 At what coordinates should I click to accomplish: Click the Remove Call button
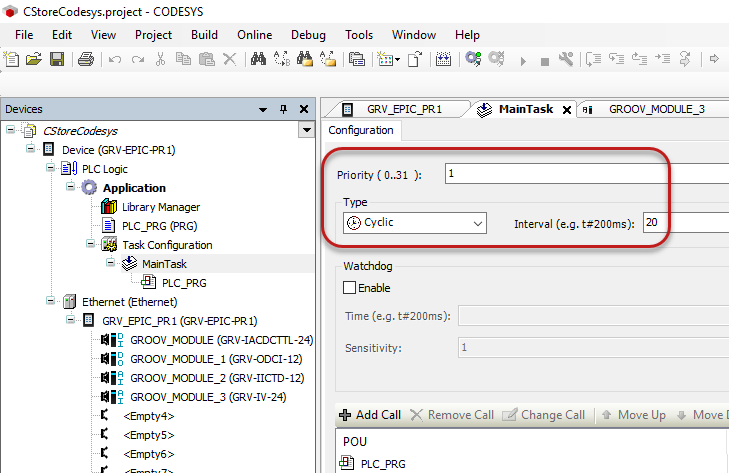[x=452, y=415]
